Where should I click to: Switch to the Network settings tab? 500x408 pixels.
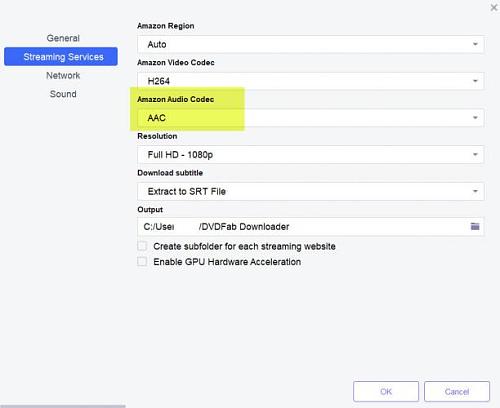63,75
